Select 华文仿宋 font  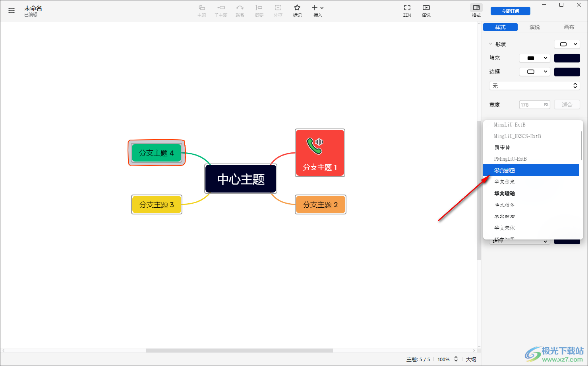pyautogui.click(x=531, y=182)
